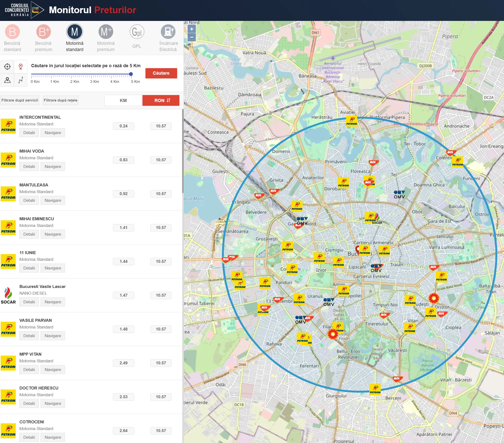
Task: Zoom in on the map
Action: 192,29
